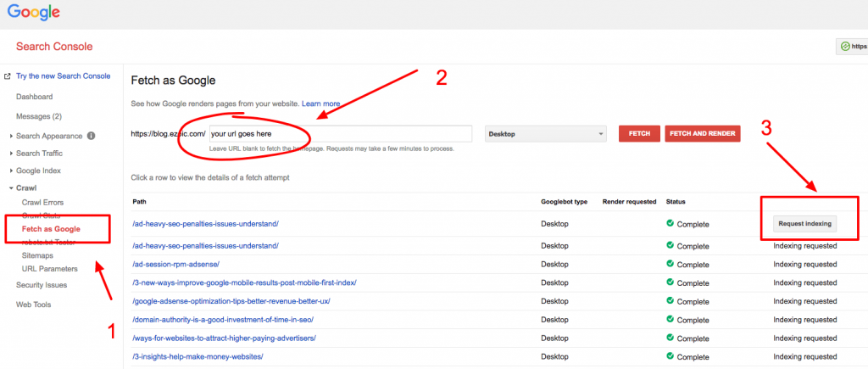868x369 pixels.
Task: Click green check icon for /domain-authority row
Action: (670, 319)
